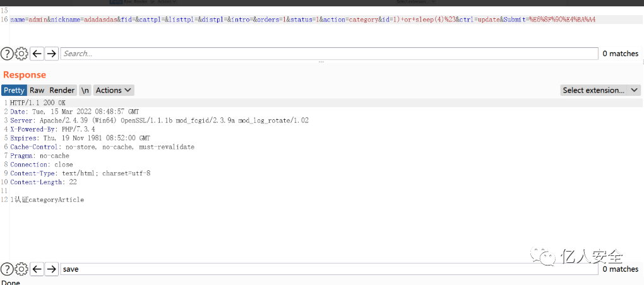Screen dimensions: 644x285
Task: Click the panel divider handle dots
Action: pos(321,62)
